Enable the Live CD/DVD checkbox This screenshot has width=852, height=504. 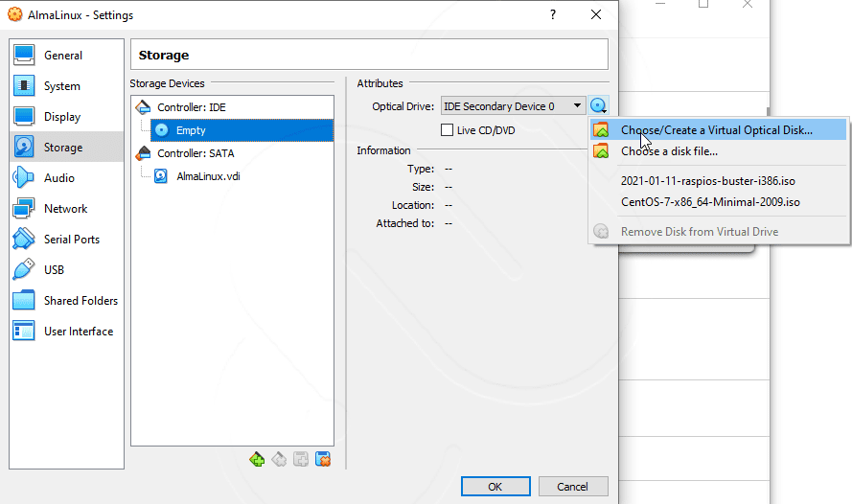pyautogui.click(x=448, y=130)
